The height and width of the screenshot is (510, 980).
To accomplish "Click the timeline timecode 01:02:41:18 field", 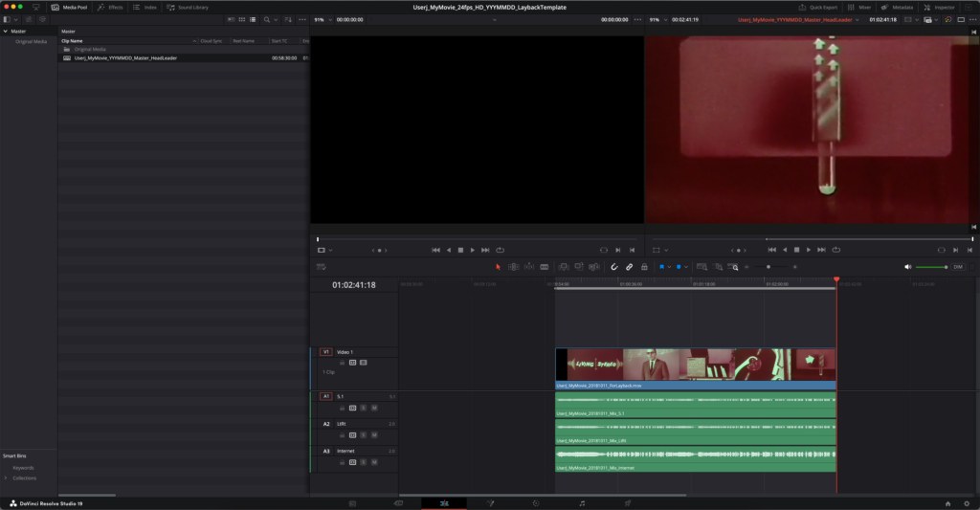I will coord(354,285).
